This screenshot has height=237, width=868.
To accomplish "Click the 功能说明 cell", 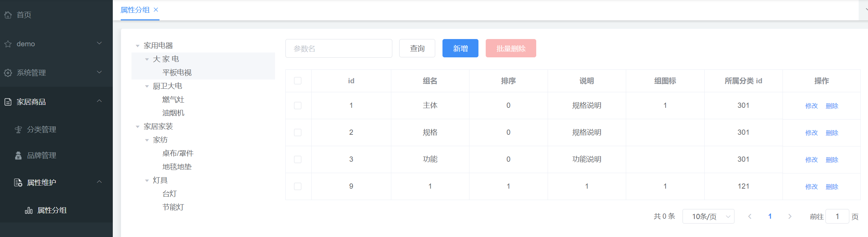I will point(587,159).
